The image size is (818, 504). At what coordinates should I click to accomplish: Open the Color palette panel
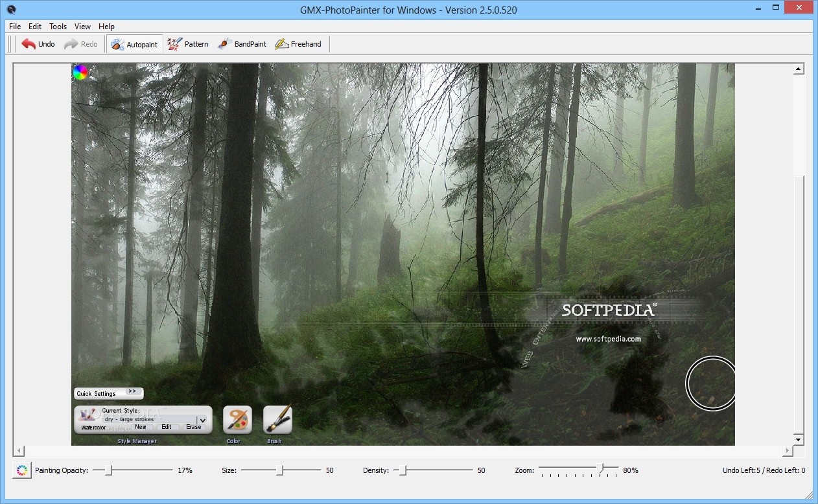(237, 420)
